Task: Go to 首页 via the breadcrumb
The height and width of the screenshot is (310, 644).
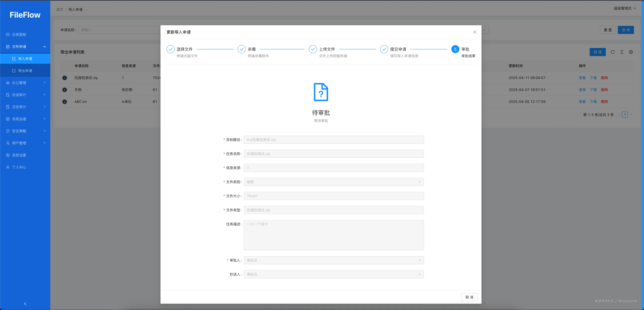Action: 59,10
